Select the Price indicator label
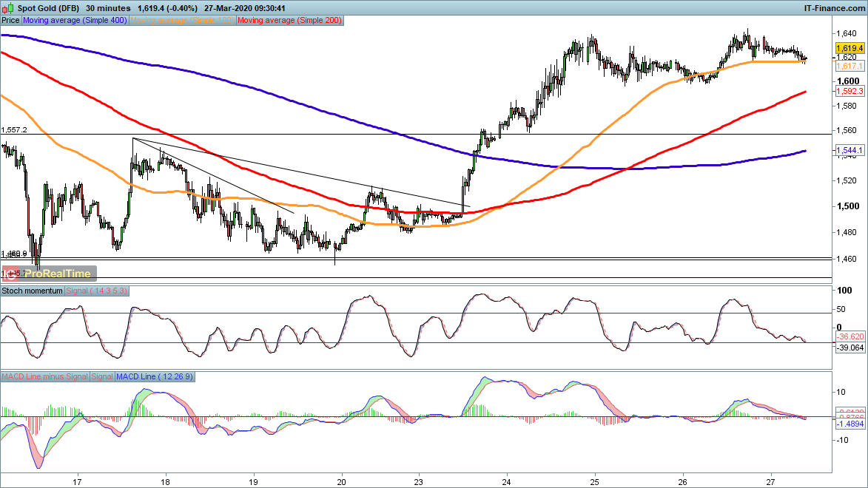The width and height of the screenshot is (868, 488). [10, 20]
